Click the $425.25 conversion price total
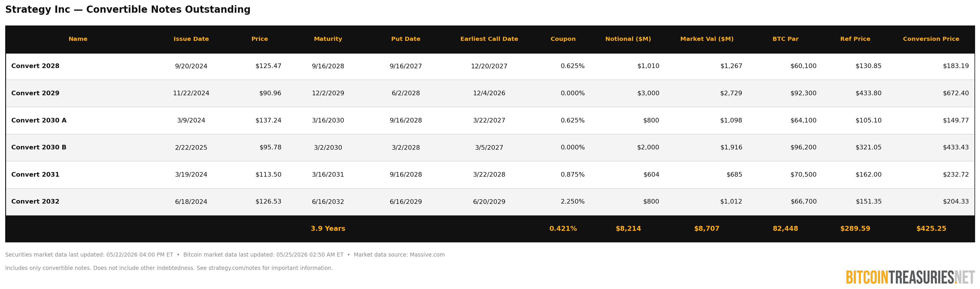 coord(931,228)
